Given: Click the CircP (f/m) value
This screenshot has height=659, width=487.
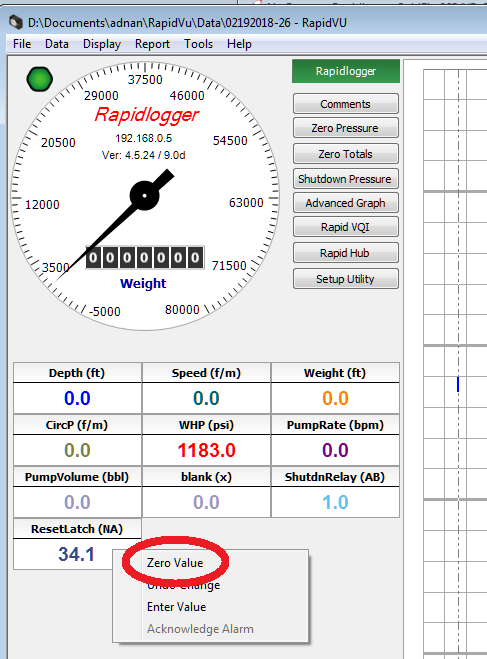Looking at the screenshot, I should [77, 450].
